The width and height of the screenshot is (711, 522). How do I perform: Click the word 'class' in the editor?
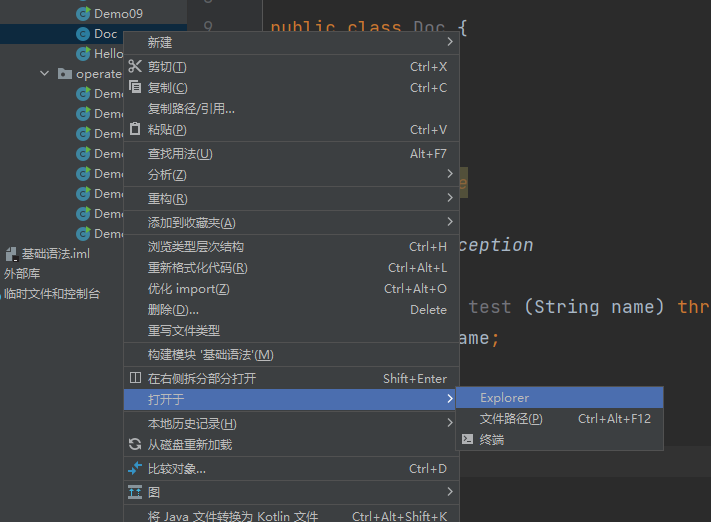[x=374, y=28]
